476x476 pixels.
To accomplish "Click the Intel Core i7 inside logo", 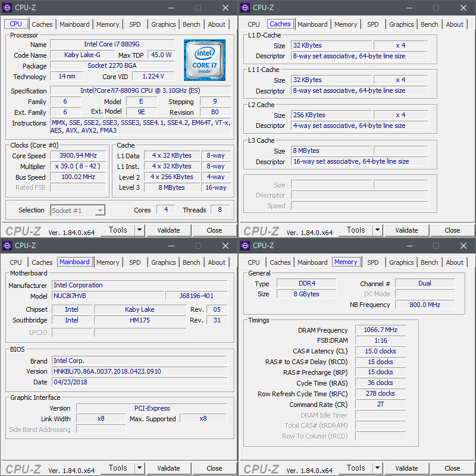I will coord(204,60).
